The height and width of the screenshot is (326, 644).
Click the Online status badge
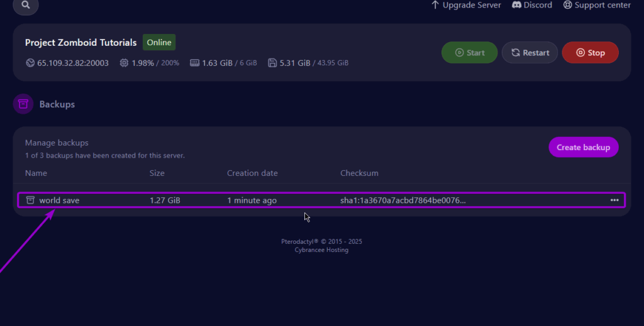(x=159, y=42)
